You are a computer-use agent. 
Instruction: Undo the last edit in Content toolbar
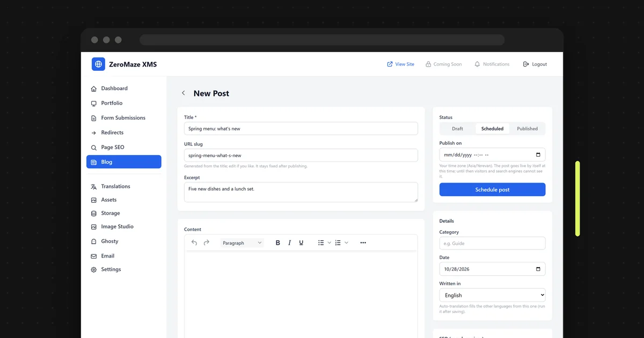(x=194, y=243)
